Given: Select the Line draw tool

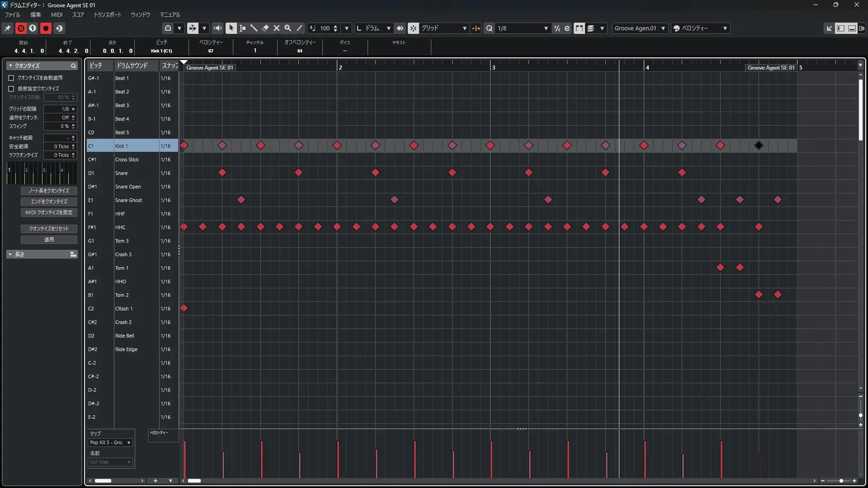Looking at the screenshot, I should click(299, 28).
